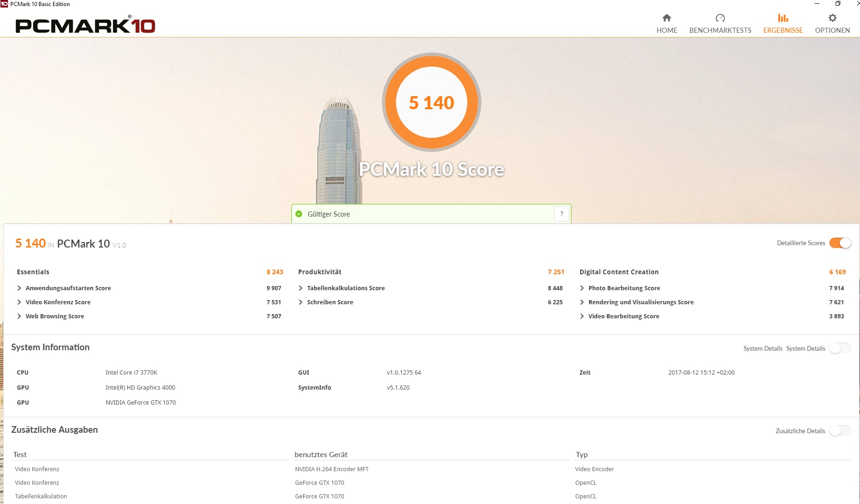The width and height of the screenshot is (860, 504).
Task: Disable the Detaillierte Scores toggle
Action: 840,243
